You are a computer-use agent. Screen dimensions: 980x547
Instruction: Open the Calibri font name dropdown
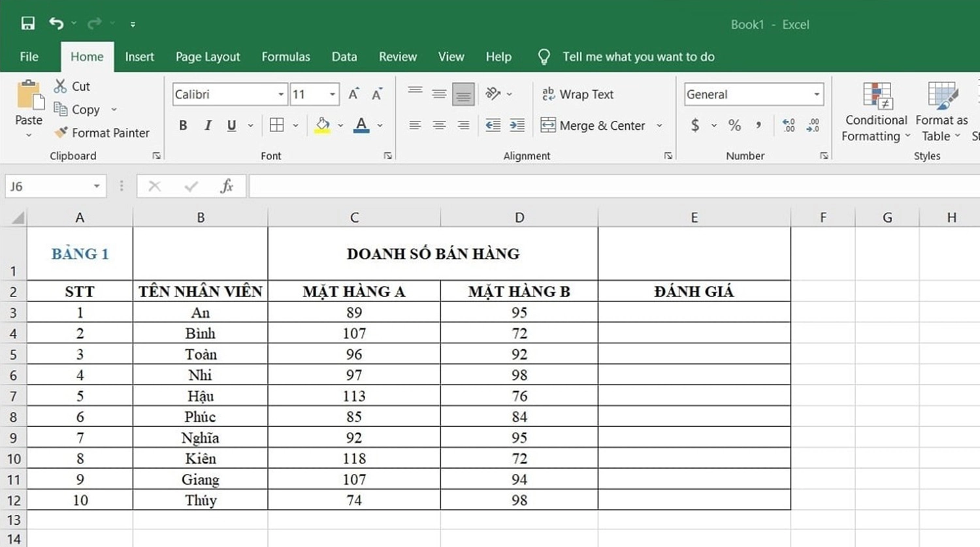point(281,95)
